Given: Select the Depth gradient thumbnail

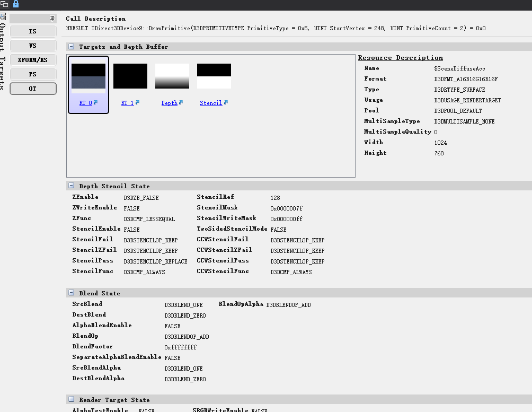Looking at the screenshot, I should point(172,76).
